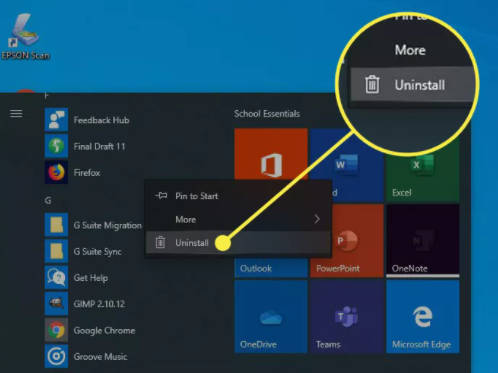Open the Microsoft Edge tile
Screen dimensions: 498x373
(x=423, y=317)
